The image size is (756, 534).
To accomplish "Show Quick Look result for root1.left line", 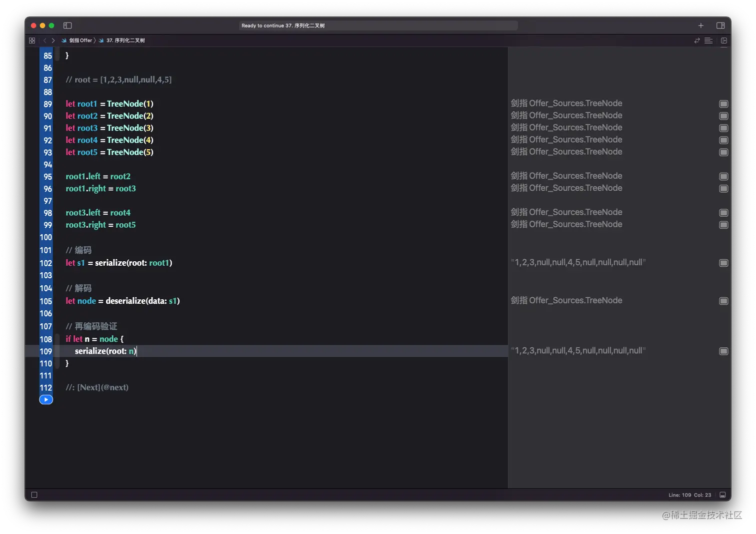I will [x=723, y=176].
